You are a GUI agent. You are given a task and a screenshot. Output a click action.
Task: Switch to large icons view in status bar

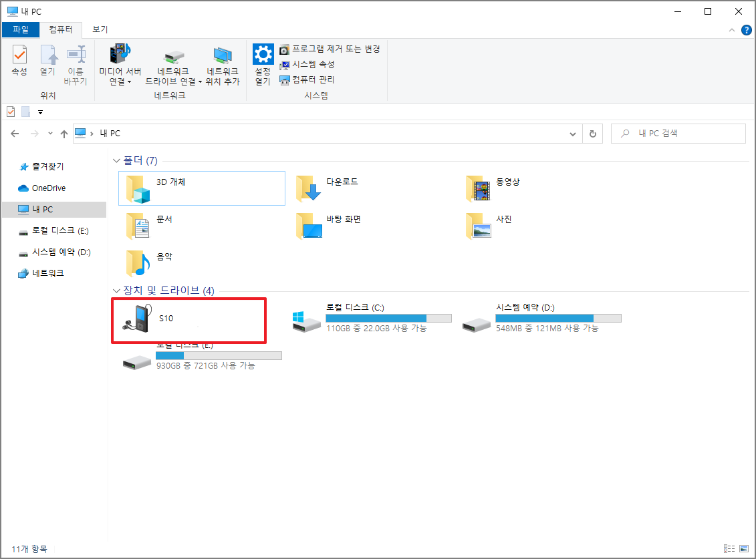[x=744, y=549]
